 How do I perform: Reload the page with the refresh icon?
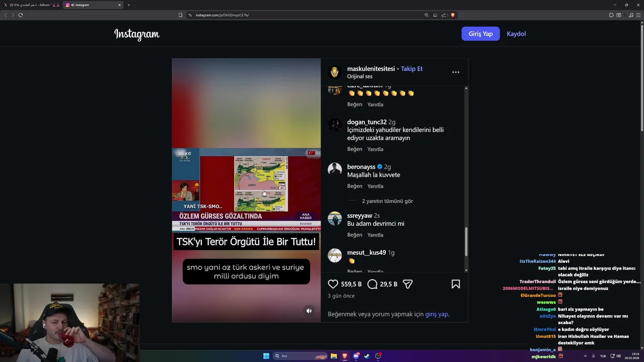pyautogui.click(x=21, y=15)
